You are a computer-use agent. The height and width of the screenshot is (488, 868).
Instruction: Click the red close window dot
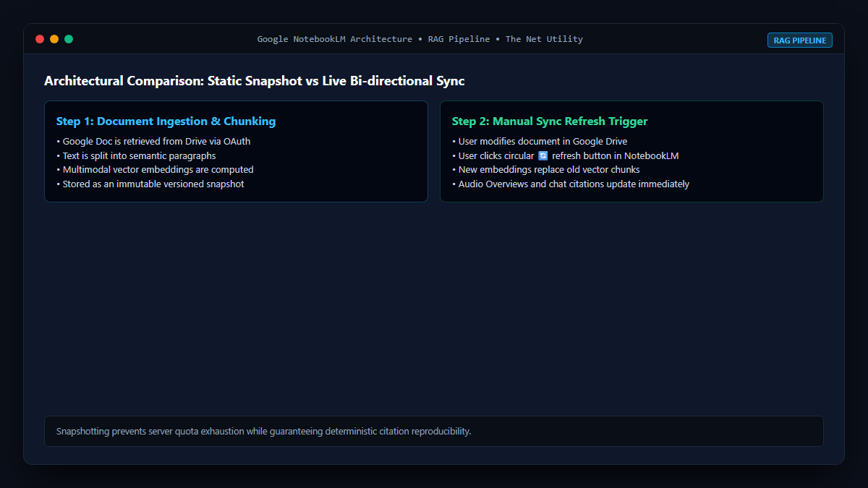point(40,39)
